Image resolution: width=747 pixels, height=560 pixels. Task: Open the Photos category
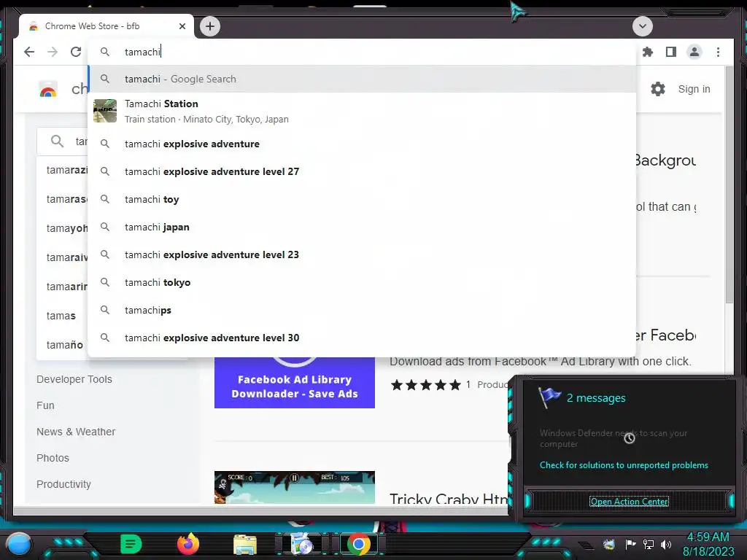pos(53,458)
